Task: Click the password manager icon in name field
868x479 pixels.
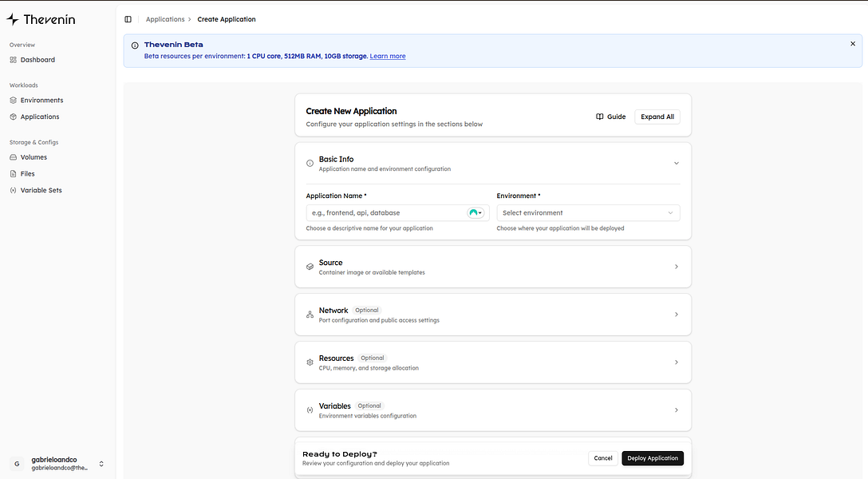Action: [475, 213]
